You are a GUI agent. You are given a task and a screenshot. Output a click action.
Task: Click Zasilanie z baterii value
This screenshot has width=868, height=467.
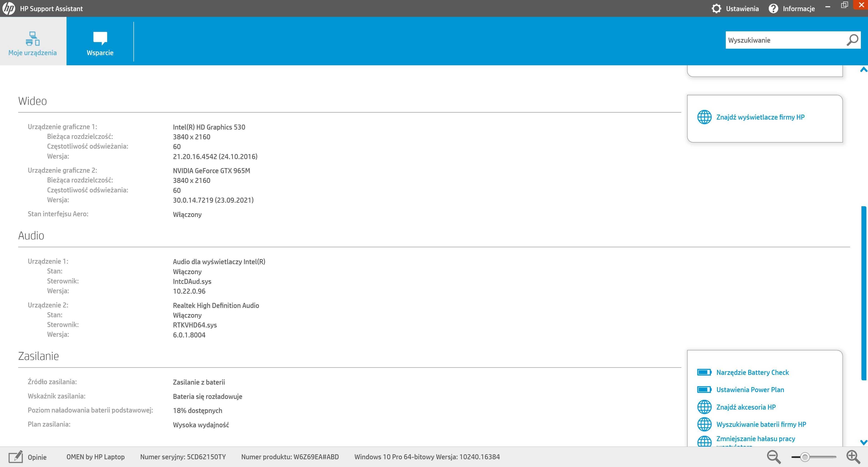[199, 382]
